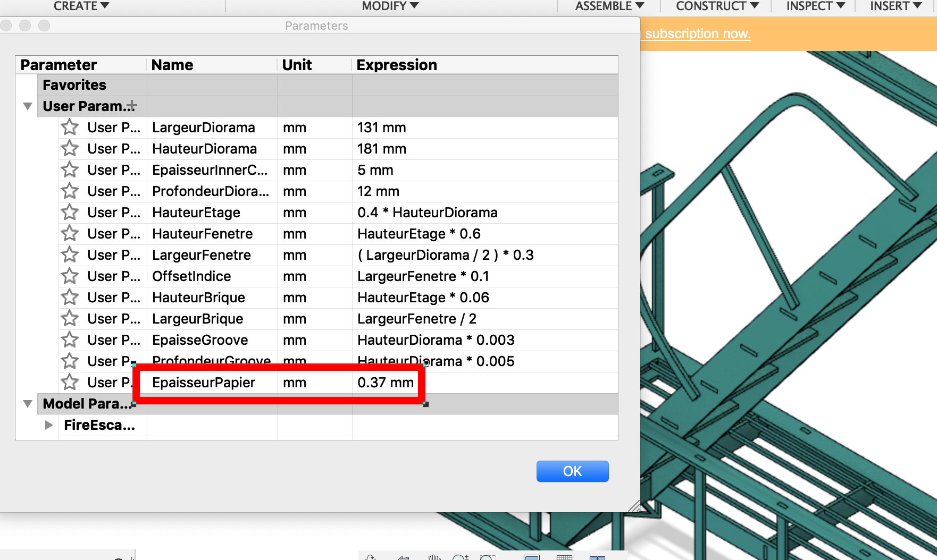Click the star icon beside HauteurBrique
Image resolution: width=937 pixels, height=560 pixels.
pyautogui.click(x=70, y=298)
